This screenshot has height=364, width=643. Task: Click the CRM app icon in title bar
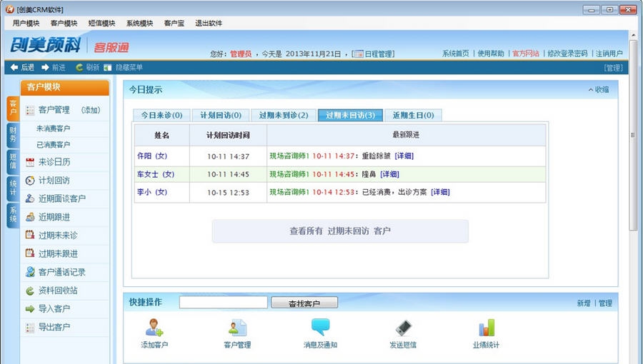click(10, 9)
